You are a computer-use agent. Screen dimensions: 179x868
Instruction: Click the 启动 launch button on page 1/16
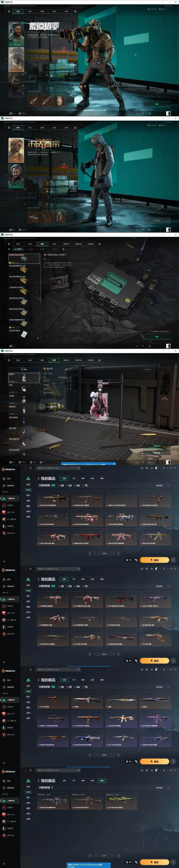pyautogui.click(x=154, y=560)
